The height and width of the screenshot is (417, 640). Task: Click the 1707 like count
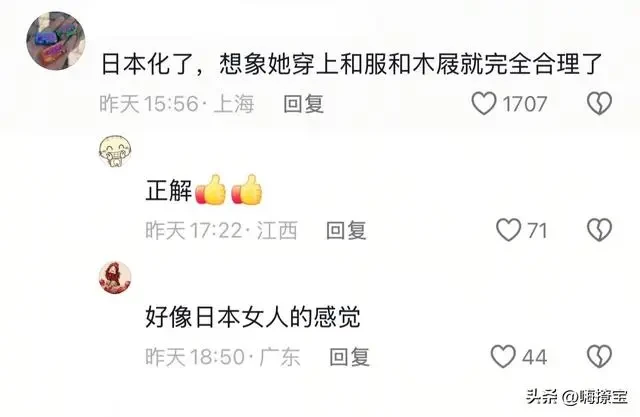[x=524, y=104]
